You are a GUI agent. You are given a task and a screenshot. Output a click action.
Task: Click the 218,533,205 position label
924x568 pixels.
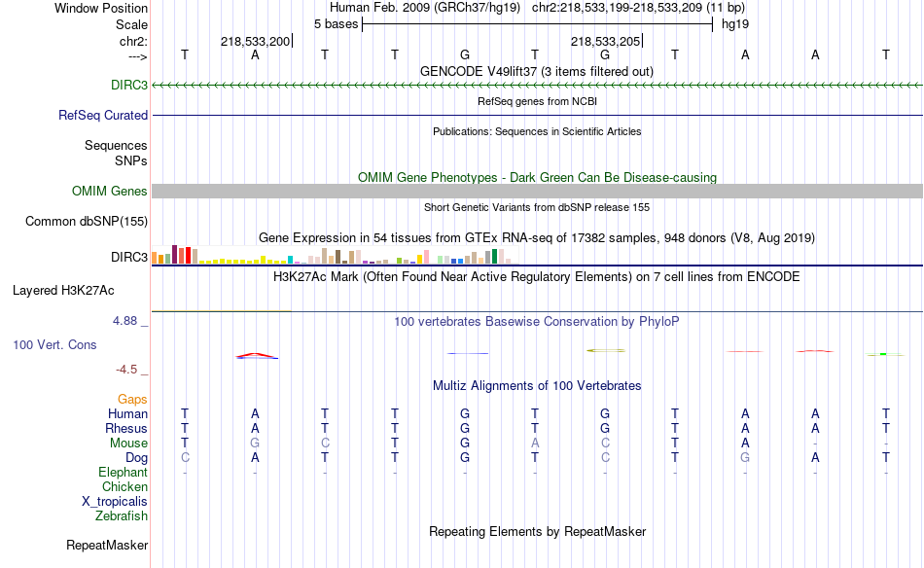605,41
